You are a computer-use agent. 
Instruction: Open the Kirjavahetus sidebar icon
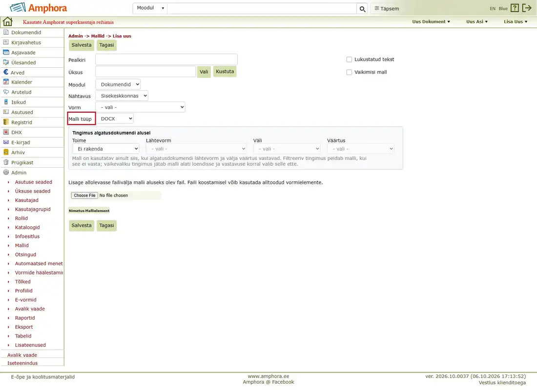pos(6,42)
